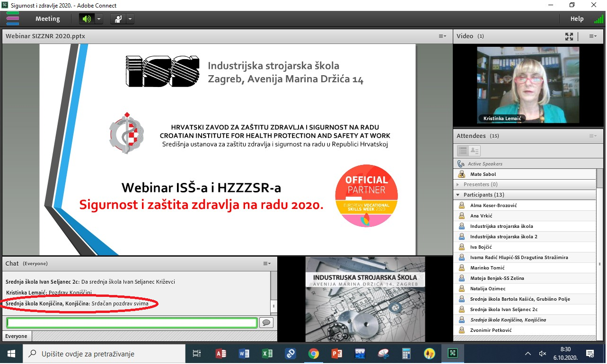Open the Adobe Connect logo menu
Viewport: 607px width, 364px height.
click(x=13, y=19)
